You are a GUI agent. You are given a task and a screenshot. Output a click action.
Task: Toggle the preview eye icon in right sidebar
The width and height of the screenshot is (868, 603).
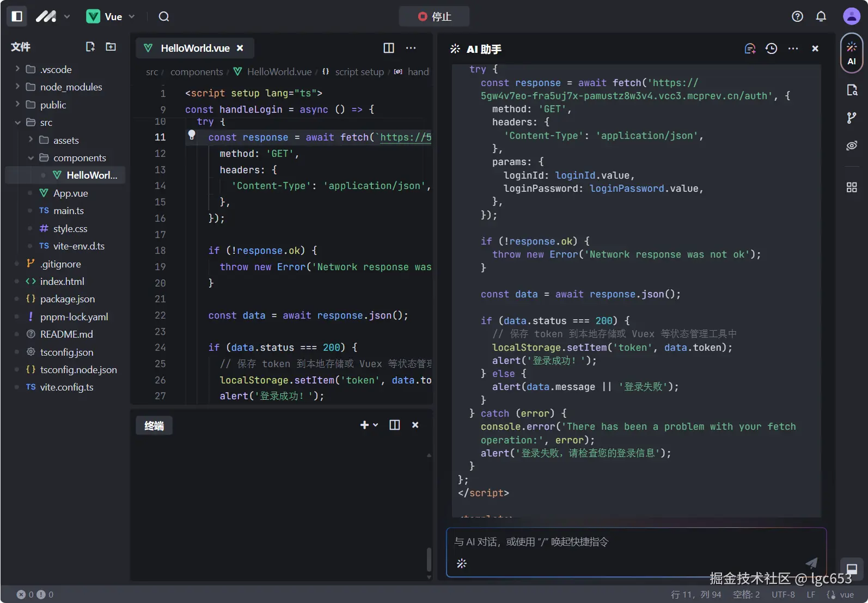(852, 145)
